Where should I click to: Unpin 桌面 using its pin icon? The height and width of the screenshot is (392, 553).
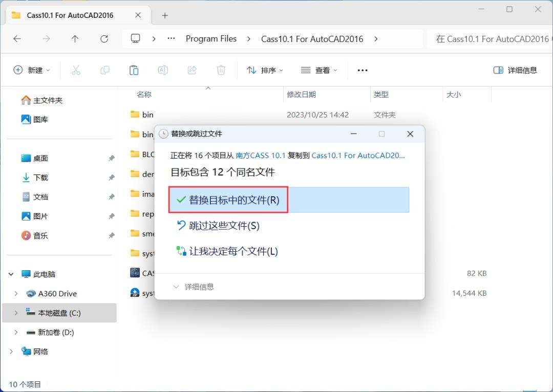112,158
